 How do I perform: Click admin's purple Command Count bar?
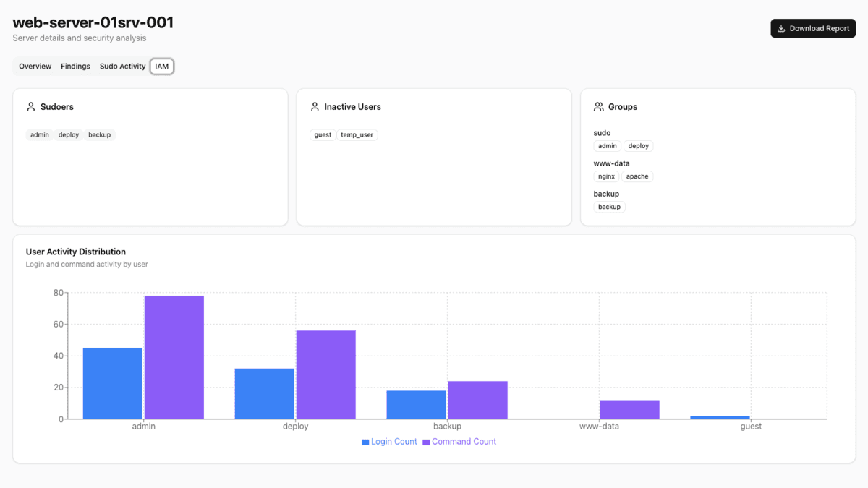click(x=174, y=354)
